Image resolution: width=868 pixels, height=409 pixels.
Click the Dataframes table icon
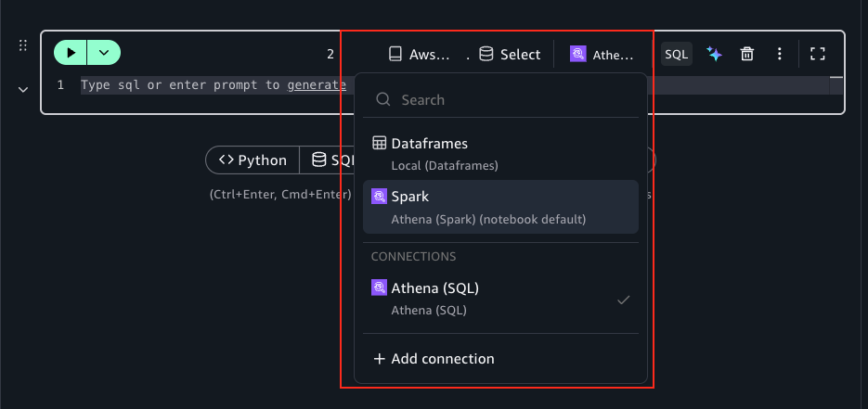coord(379,143)
